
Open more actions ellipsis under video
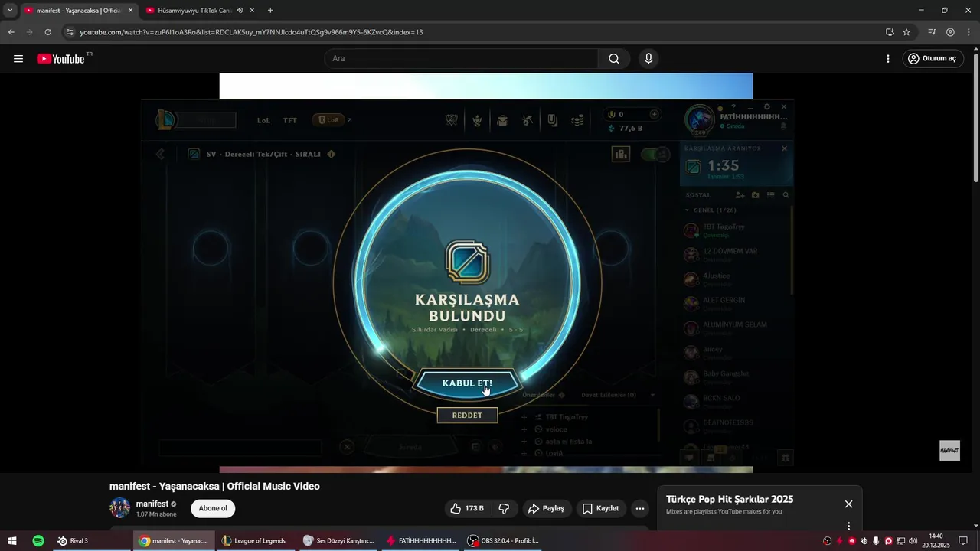click(x=640, y=508)
